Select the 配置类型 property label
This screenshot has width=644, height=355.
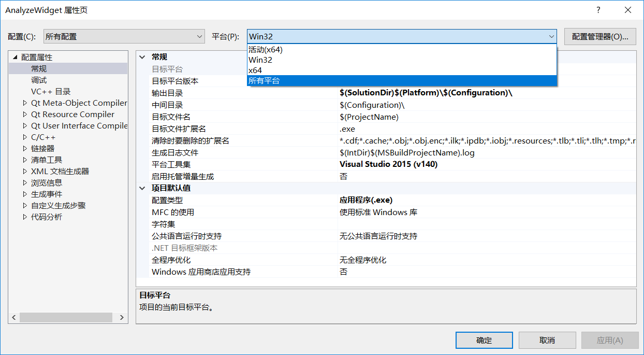tap(167, 201)
